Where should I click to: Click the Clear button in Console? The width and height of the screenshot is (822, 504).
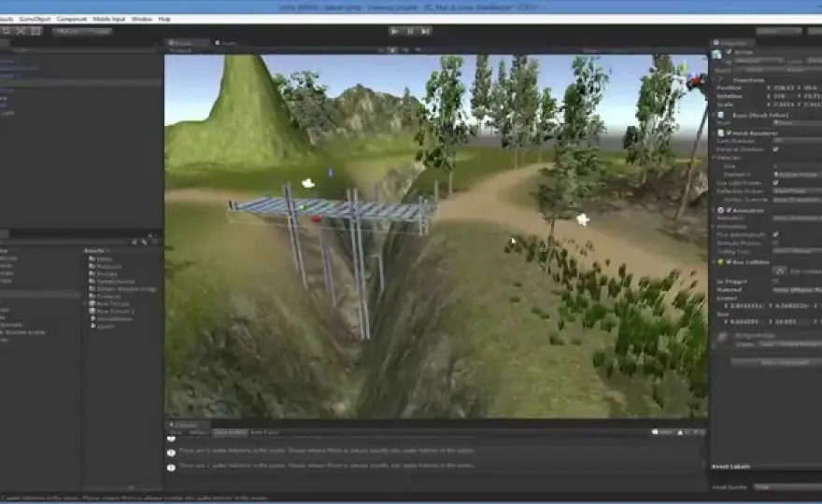click(175, 433)
